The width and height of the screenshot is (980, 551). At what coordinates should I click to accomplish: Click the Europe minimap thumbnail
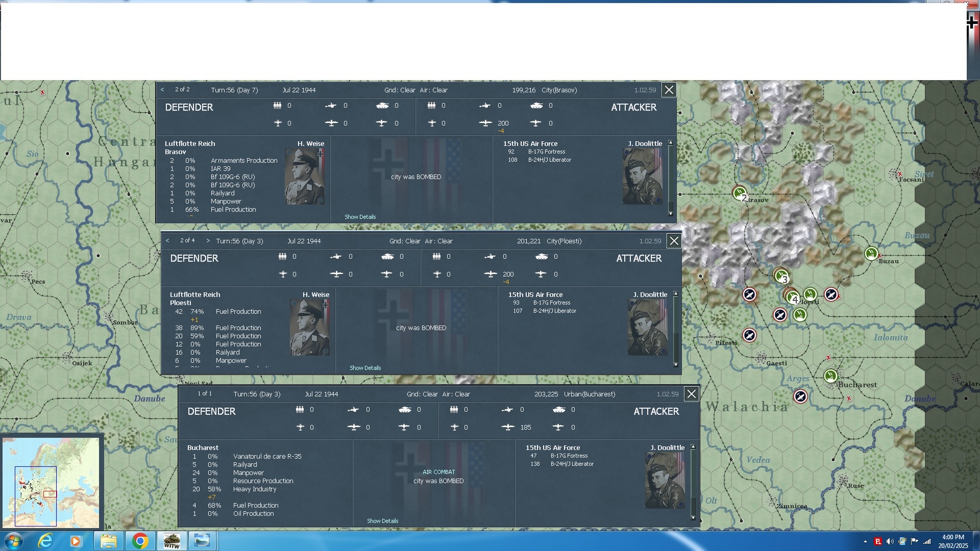pos(51,482)
